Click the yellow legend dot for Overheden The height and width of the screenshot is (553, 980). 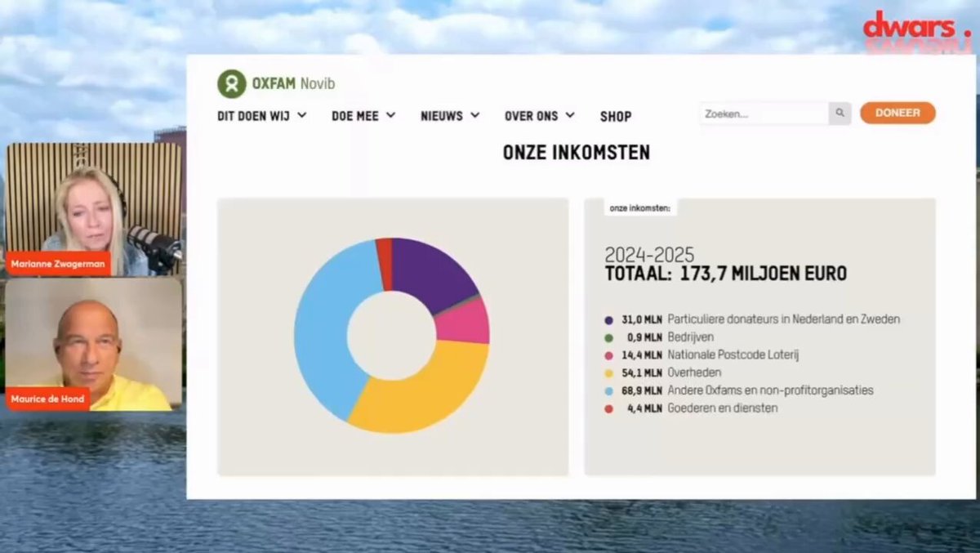point(608,373)
